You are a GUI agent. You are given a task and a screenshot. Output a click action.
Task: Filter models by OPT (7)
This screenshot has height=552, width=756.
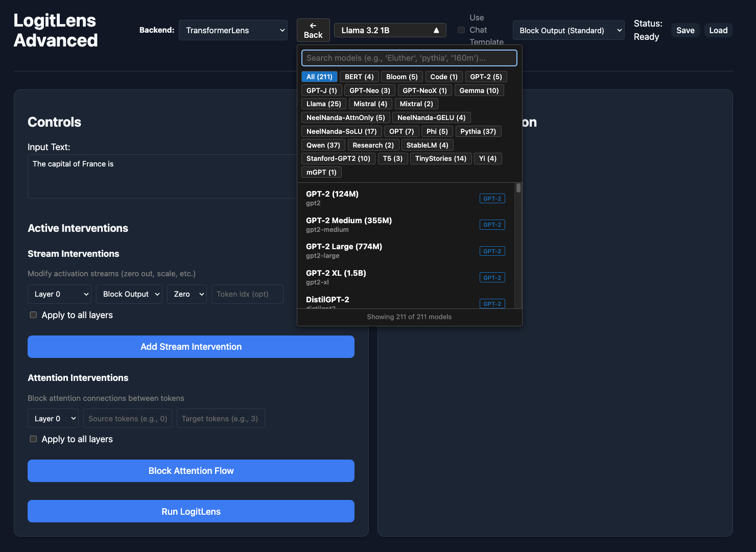coord(401,131)
